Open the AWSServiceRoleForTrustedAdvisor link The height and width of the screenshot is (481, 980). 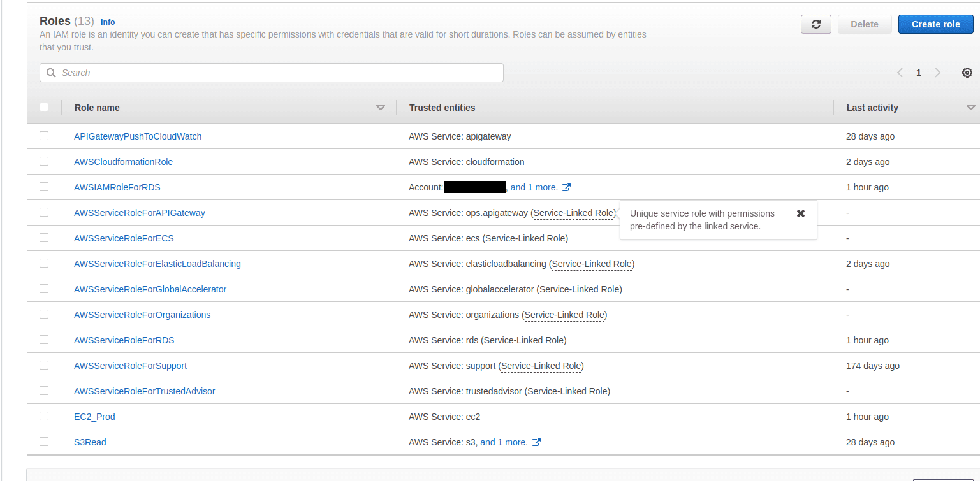[145, 391]
